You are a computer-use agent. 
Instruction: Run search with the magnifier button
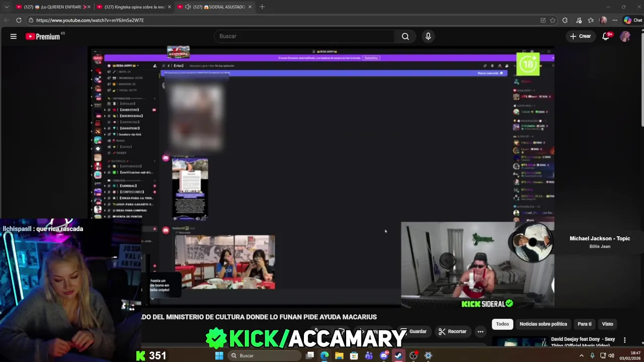click(x=405, y=36)
